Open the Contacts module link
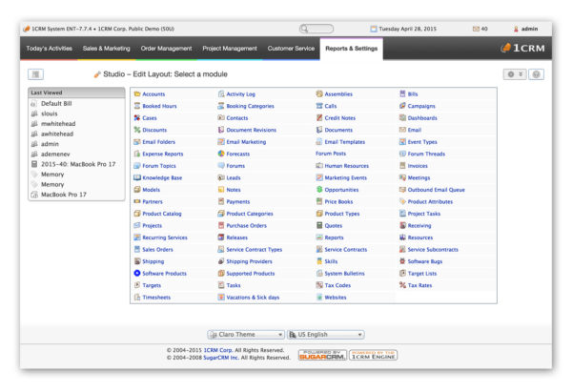 [x=237, y=118]
